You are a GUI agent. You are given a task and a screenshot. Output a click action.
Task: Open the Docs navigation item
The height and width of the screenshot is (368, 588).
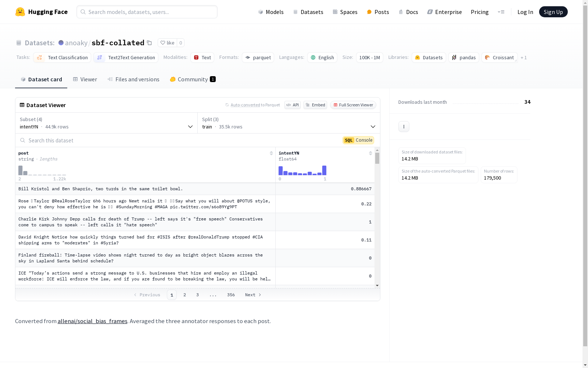point(408,12)
